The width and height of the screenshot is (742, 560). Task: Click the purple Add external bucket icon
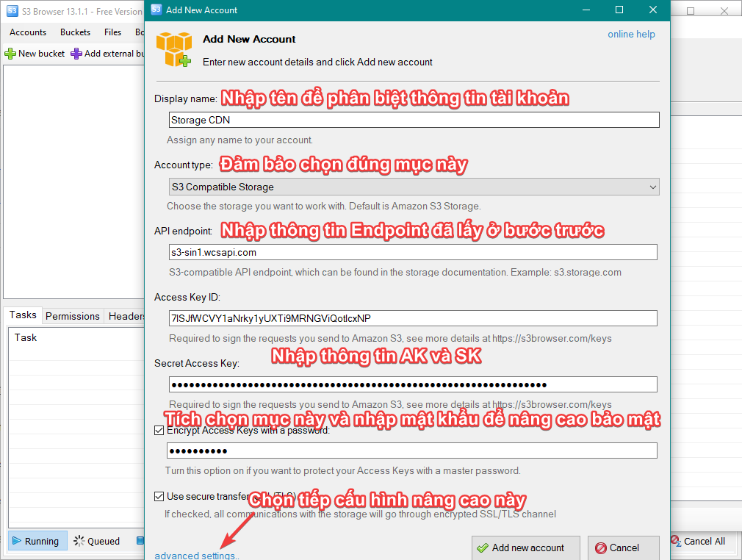pos(76,54)
